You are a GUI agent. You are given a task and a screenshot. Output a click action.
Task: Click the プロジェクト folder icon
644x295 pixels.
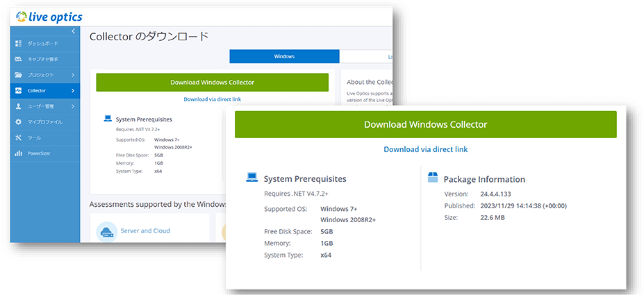[x=19, y=74]
